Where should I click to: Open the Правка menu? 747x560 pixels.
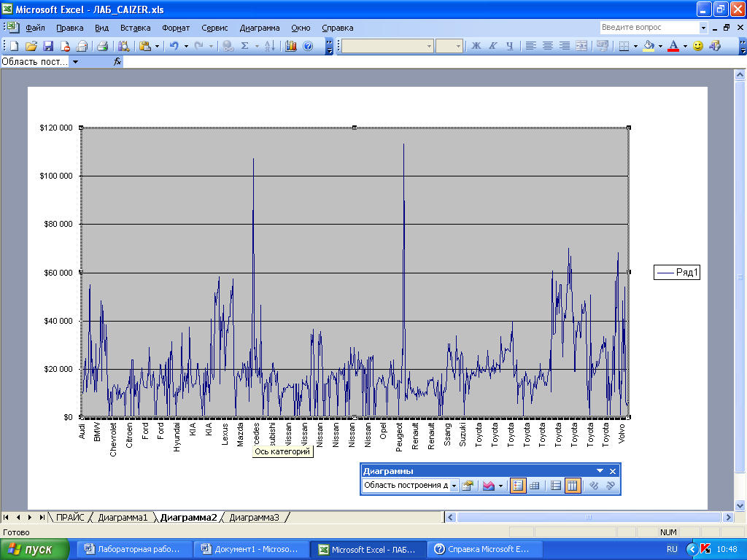point(69,28)
